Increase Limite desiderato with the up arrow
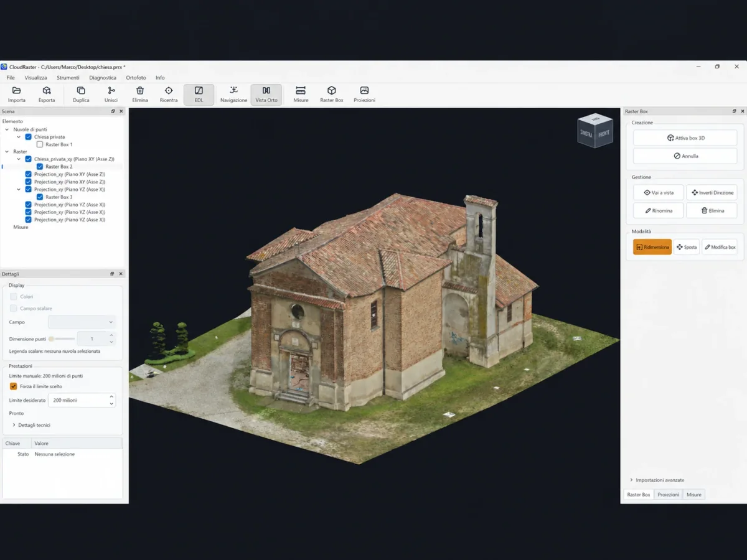Image resolution: width=747 pixels, height=560 pixels. click(111, 397)
